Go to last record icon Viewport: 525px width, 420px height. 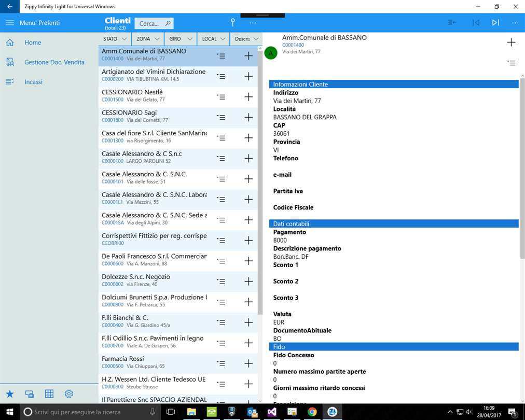tap(495, 22)
